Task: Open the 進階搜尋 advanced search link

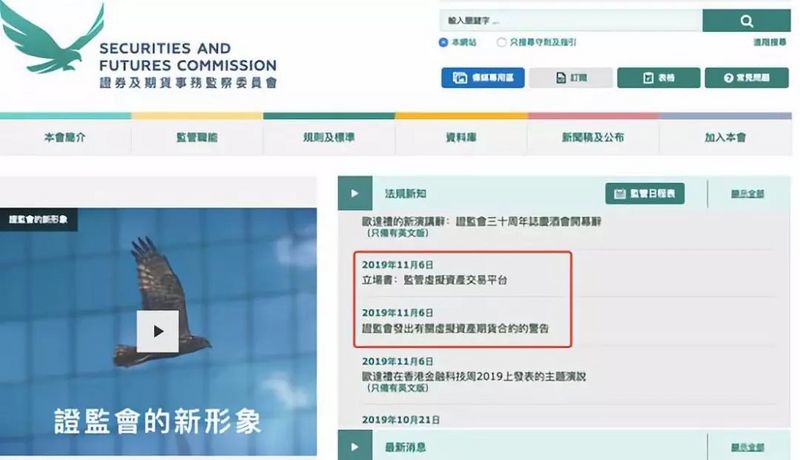Action: [770, 42]
